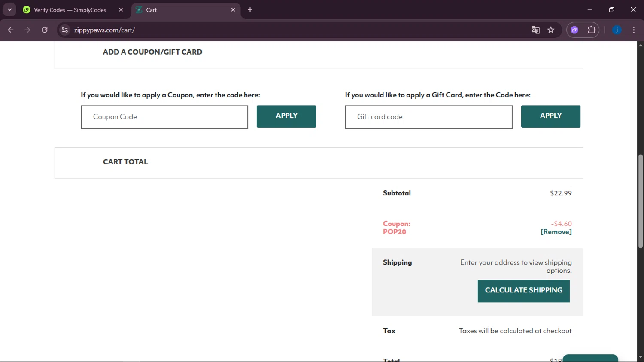Click the translate page icon
Screen dimensions: 644x362
(535, 30)
